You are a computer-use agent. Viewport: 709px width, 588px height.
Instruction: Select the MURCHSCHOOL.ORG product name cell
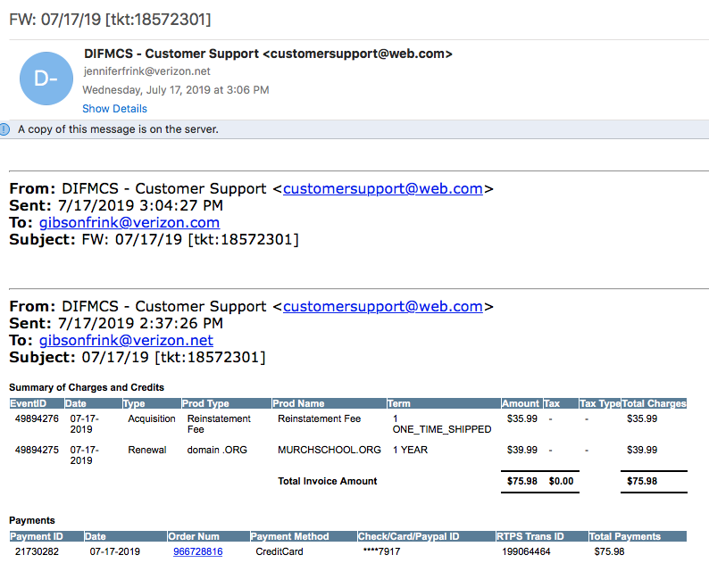[x=329, y=450]
